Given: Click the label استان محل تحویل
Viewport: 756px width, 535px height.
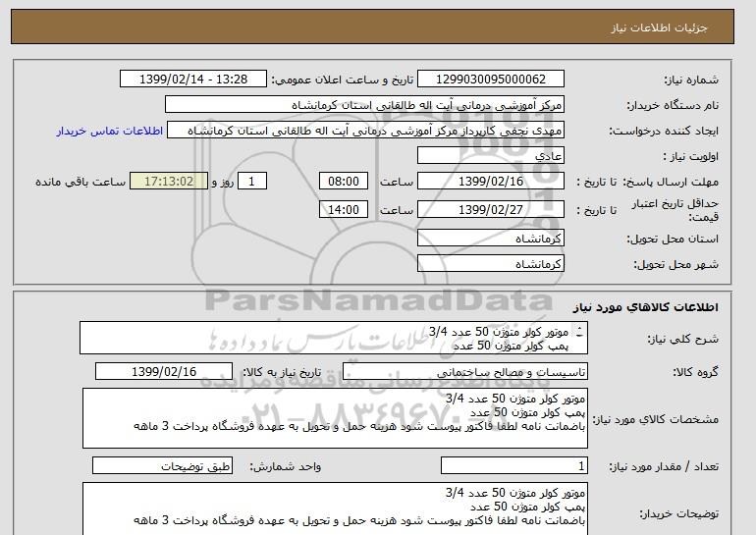Looking at the screenshot, I should (x=673, y=240).
